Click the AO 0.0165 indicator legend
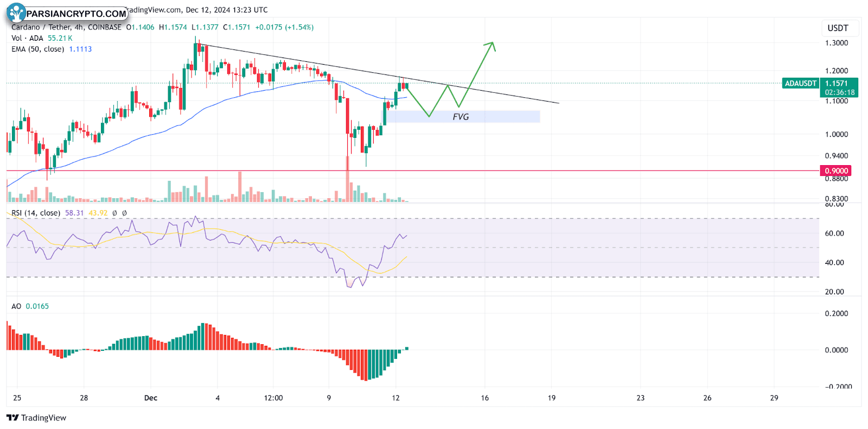Viewport: 868px width, 429px height. click(30, 306)
